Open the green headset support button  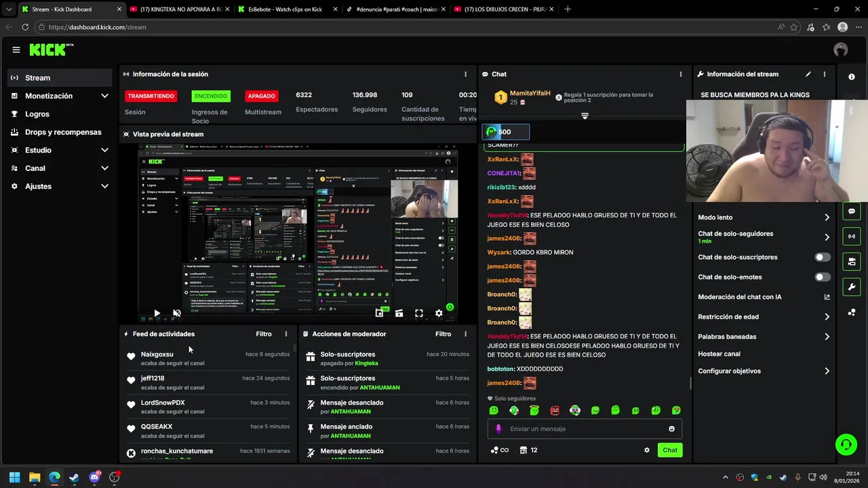[x=846, y=445]
